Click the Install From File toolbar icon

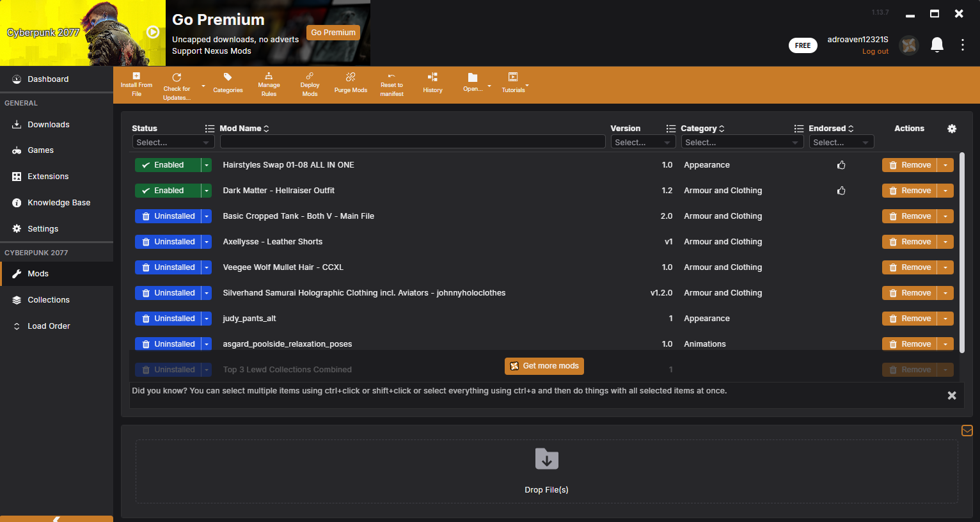pos(136,76)
